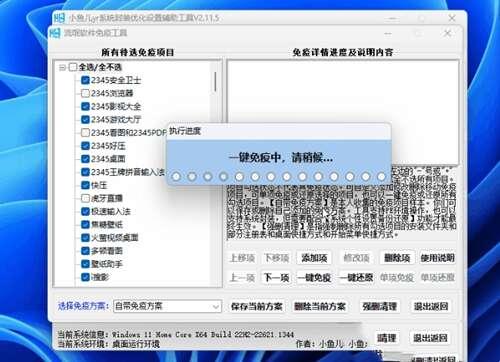The image size is (500, 362).
Task: Uncheck the 2345游戏大厅 checkbox
Action: (x=85, y=119)
